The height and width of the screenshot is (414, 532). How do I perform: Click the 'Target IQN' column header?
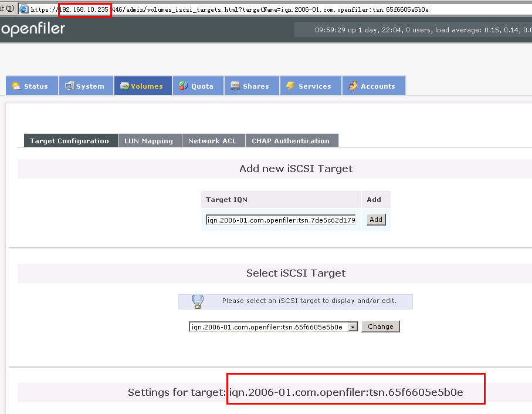[x=226, y=200]
